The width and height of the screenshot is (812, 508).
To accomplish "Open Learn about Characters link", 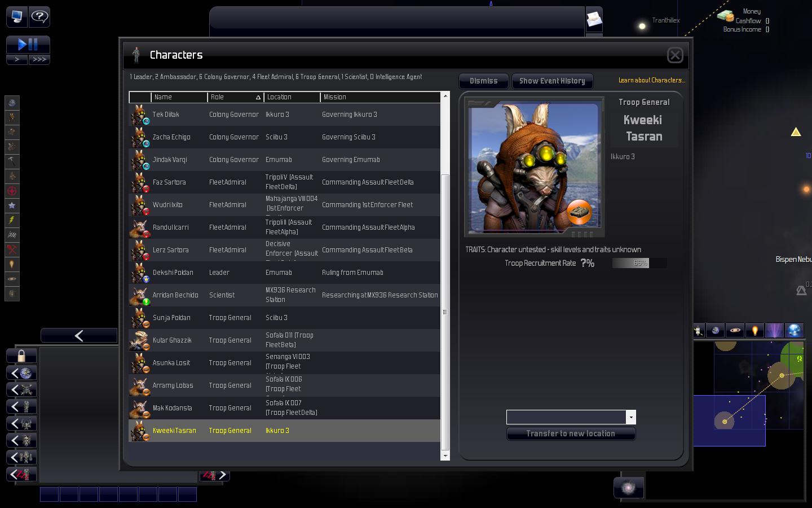I will pyautogui.click(x=652, y=80).
